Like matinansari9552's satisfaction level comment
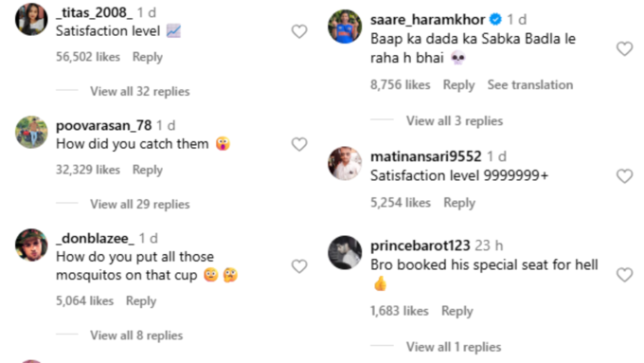 (x=625, y=176)
